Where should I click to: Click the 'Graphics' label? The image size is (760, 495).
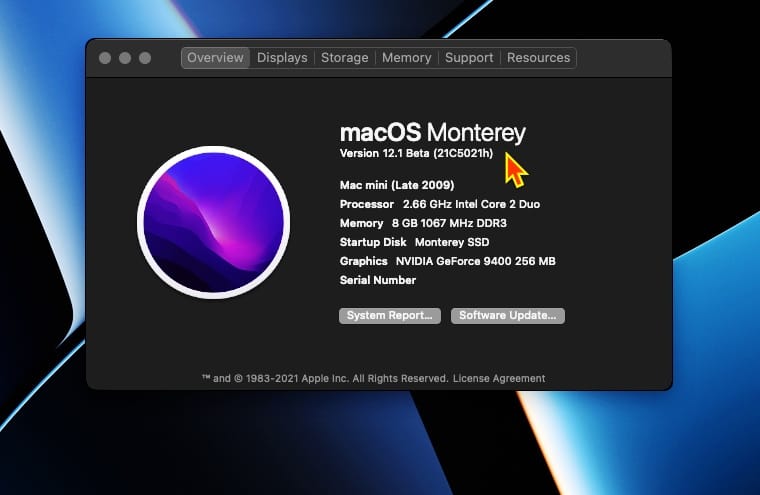tap(364, 261)
